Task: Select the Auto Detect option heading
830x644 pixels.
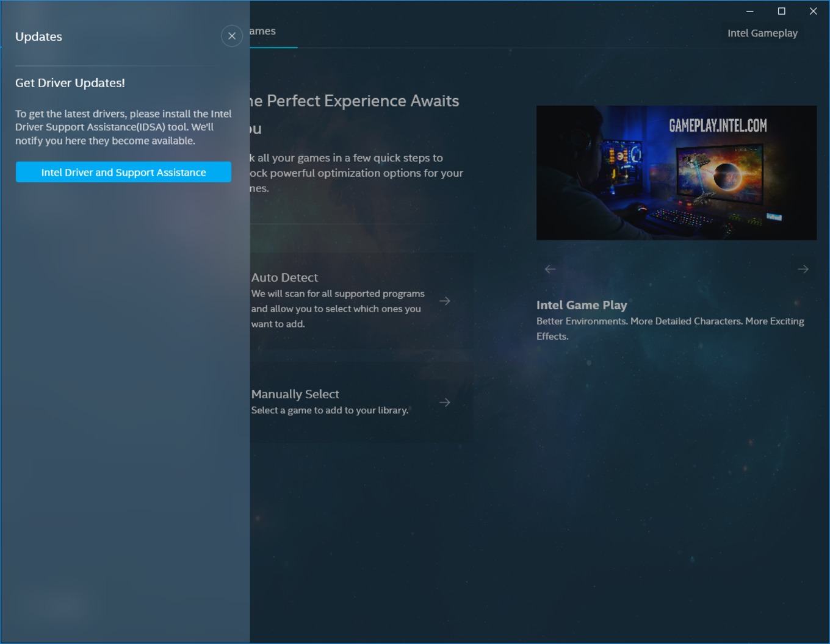Action: point(284,277)
